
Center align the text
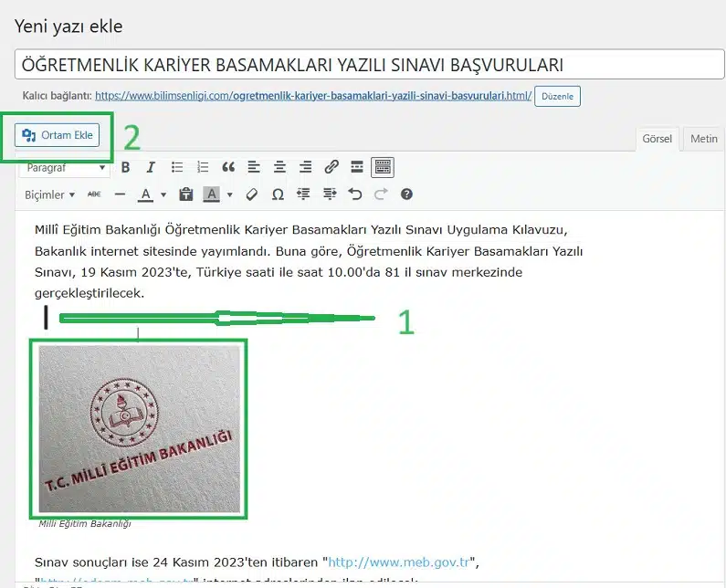pos(279,167)
